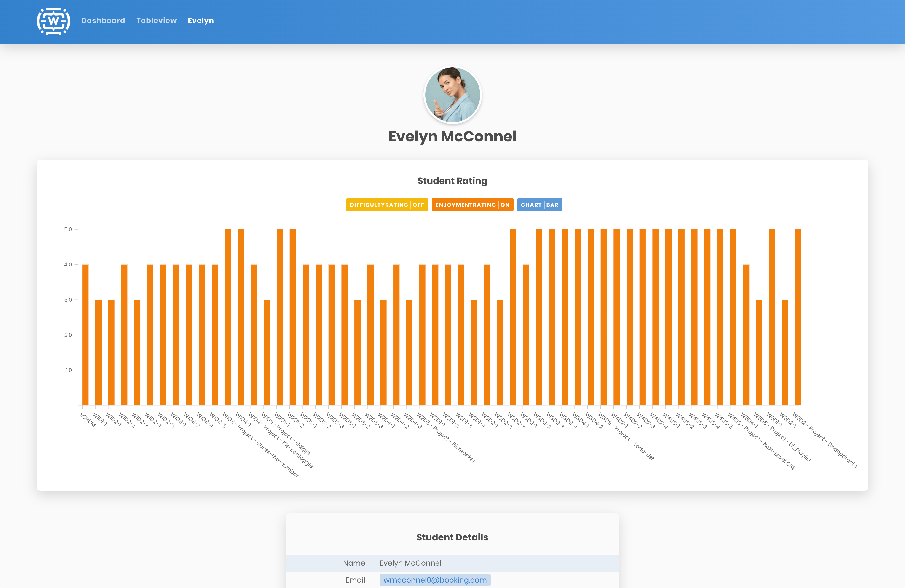Image resolution: width=905 pixels, height=588 pixels.
Task: Click the W2D5 Project Filmzoeker bar
Action: (x=422, y=335)
